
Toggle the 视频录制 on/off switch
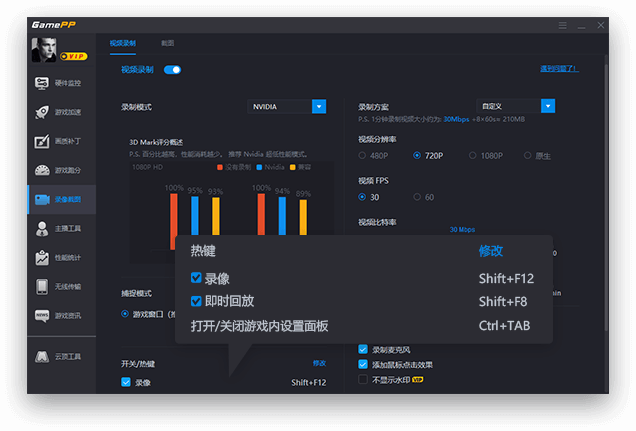(x=172, y=70)
